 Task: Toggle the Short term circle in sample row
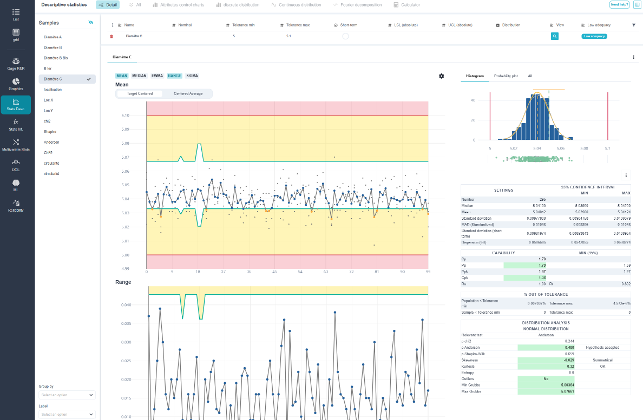[x=345, y=36]
